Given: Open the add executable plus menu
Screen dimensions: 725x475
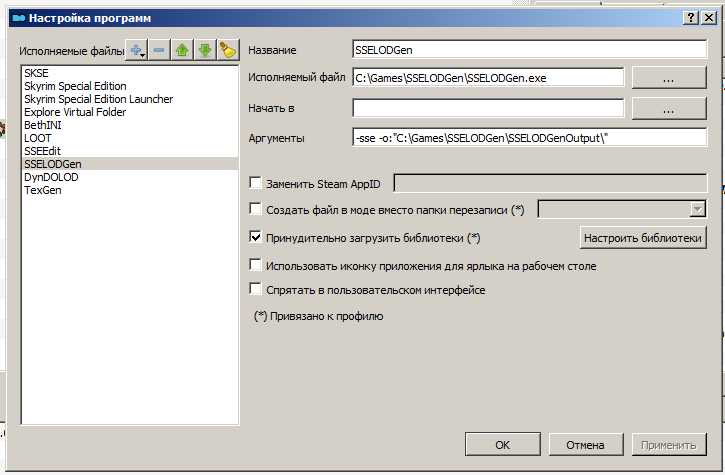Looking at the screenshot, I should click(x=136, y=50).
